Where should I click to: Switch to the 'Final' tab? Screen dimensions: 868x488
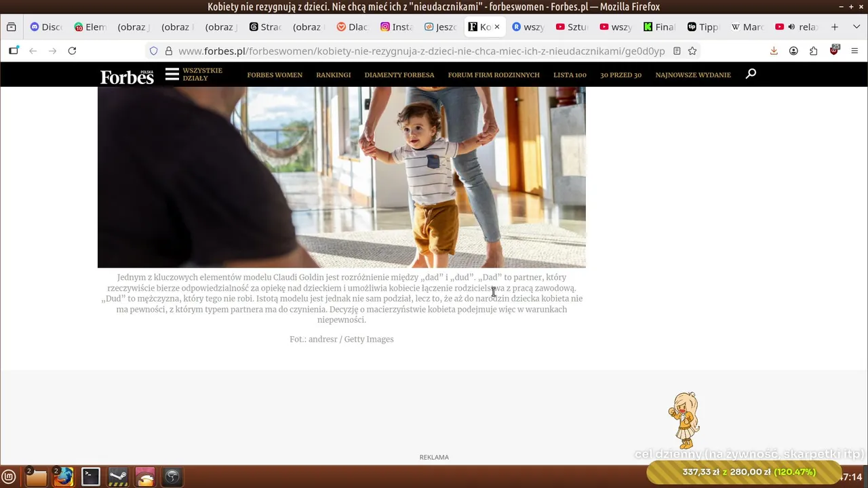click(659, 27)
